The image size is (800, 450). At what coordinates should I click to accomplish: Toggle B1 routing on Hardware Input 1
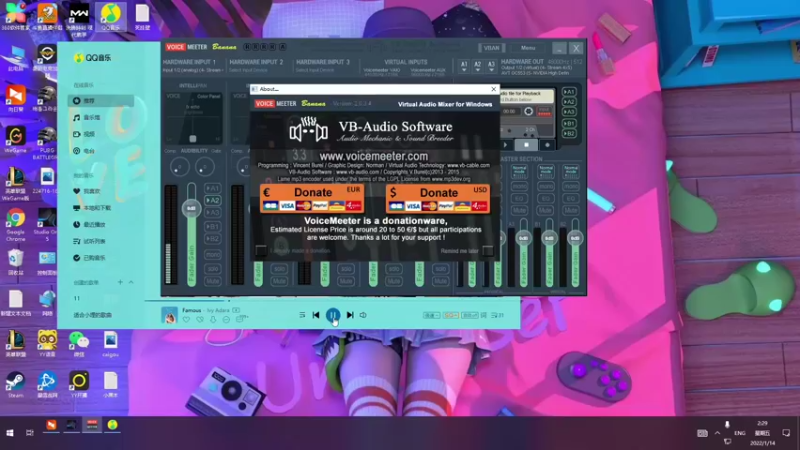(212, 227)
